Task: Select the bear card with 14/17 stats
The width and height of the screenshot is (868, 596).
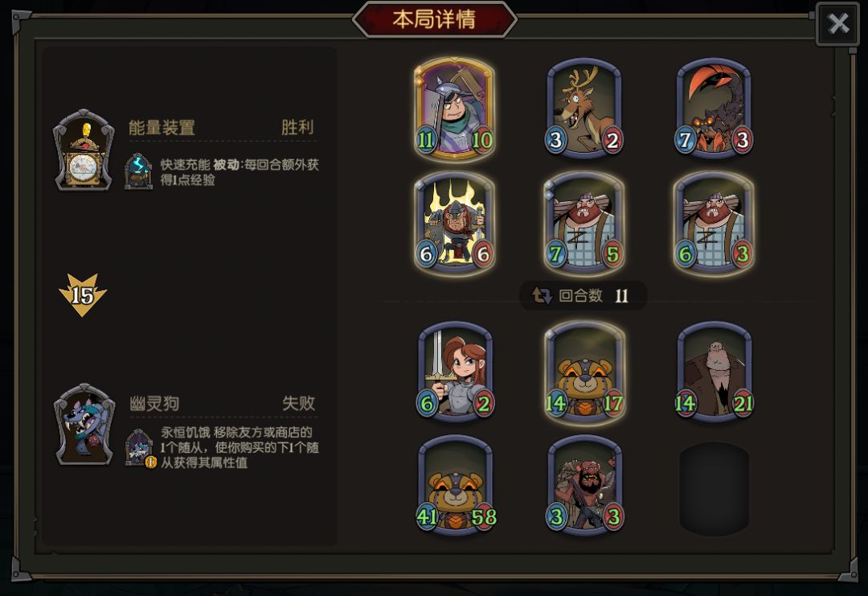Action: (x=584, y=373)
